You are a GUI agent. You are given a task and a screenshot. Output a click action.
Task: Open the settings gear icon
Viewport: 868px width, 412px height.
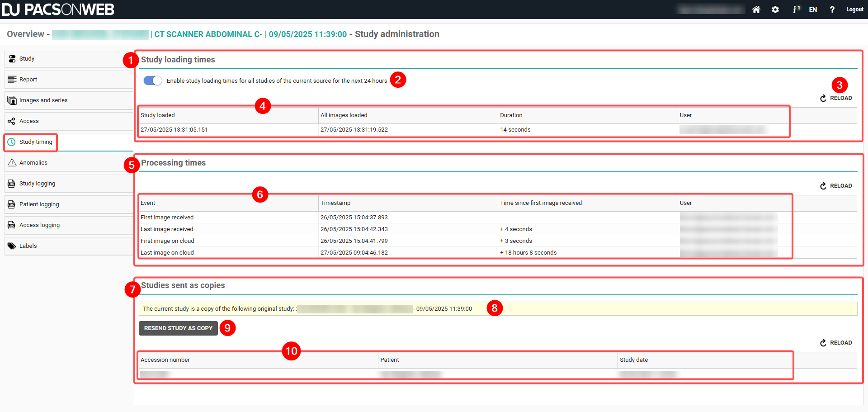(775, 9)
